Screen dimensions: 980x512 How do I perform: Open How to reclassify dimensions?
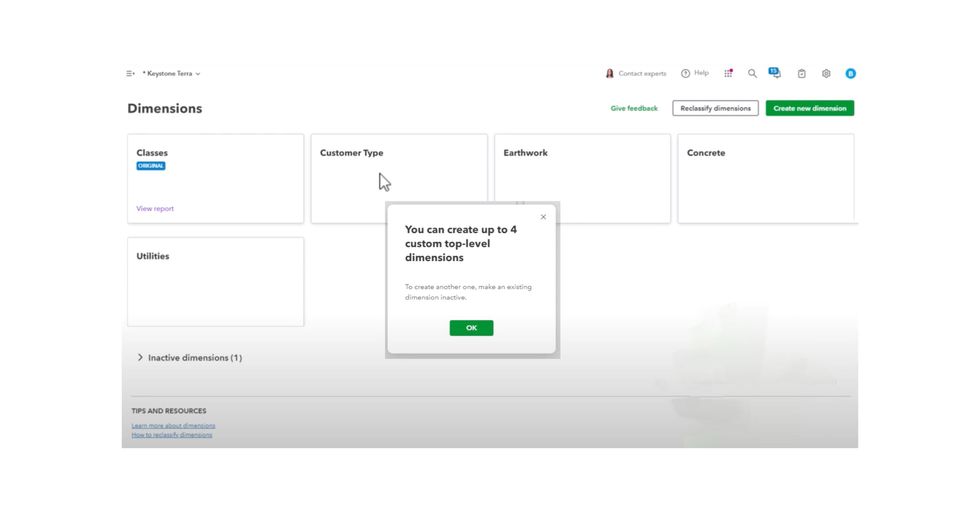[171, 435]
